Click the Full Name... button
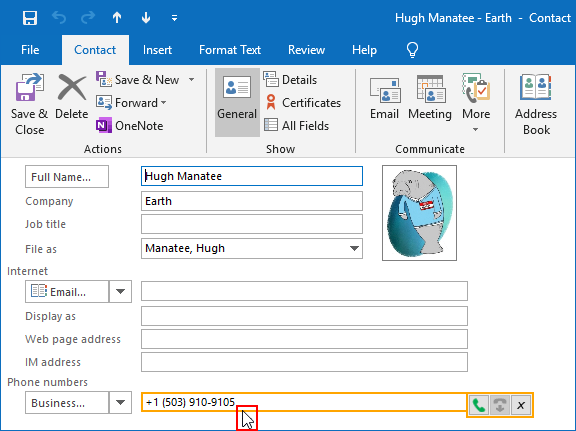Screen dimensions: 576x431 click(x=67, y=177)
